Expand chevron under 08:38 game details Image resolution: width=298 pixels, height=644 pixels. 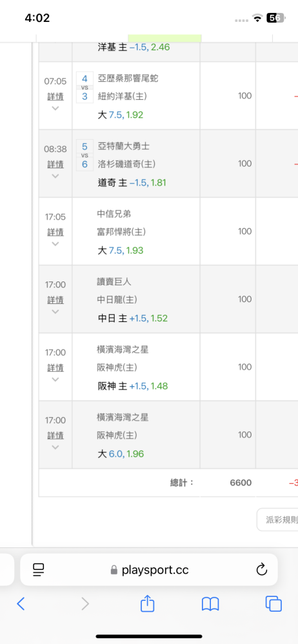(55, 176)
